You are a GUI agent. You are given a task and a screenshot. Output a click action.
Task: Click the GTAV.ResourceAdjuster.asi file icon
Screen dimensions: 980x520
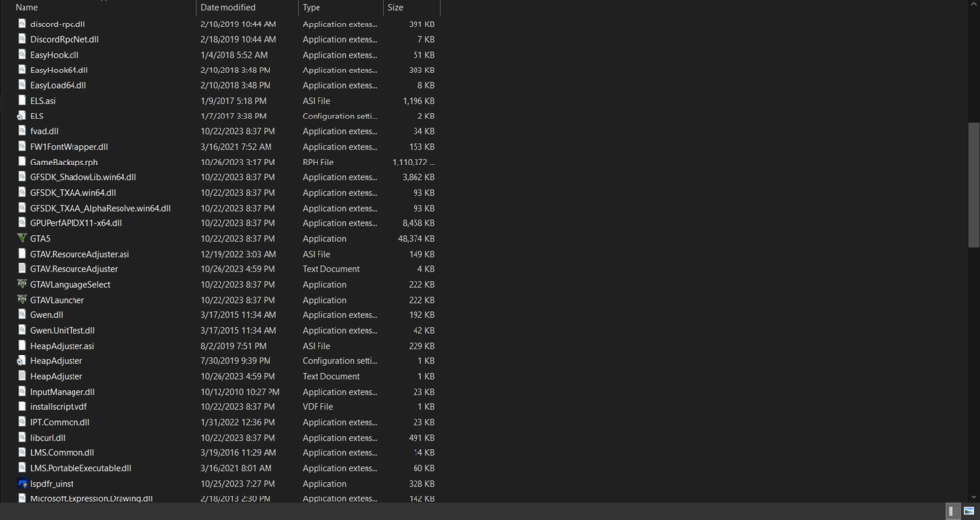click(x=22, y=254)
